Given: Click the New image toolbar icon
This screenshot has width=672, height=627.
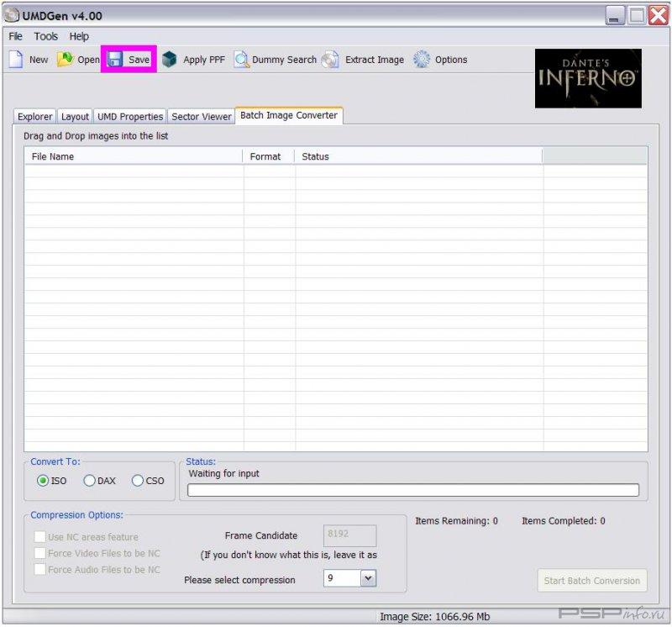Looking at the screenshot, I should (16, 60).
